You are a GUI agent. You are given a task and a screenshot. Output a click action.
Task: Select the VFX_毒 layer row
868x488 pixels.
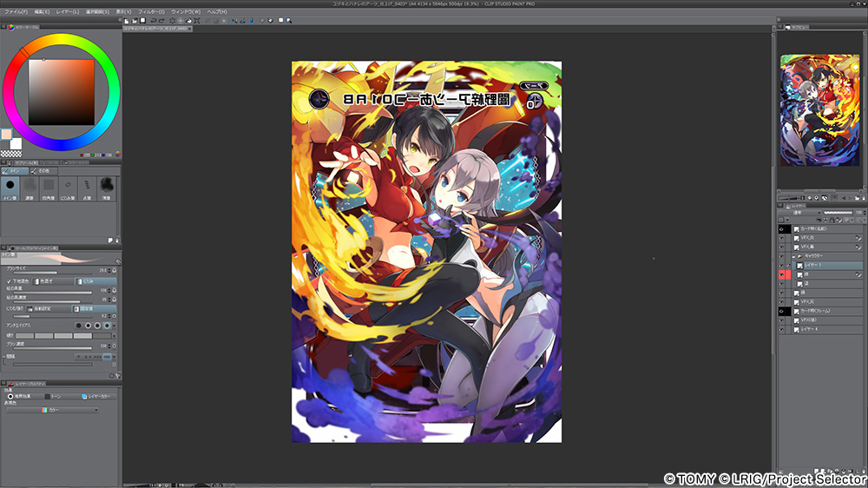(826, 247)
